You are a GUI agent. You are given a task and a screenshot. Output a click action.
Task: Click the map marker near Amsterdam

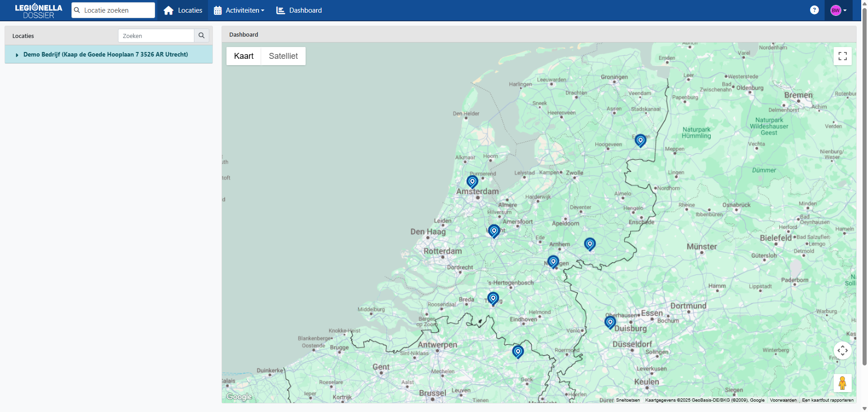(472, 181)
